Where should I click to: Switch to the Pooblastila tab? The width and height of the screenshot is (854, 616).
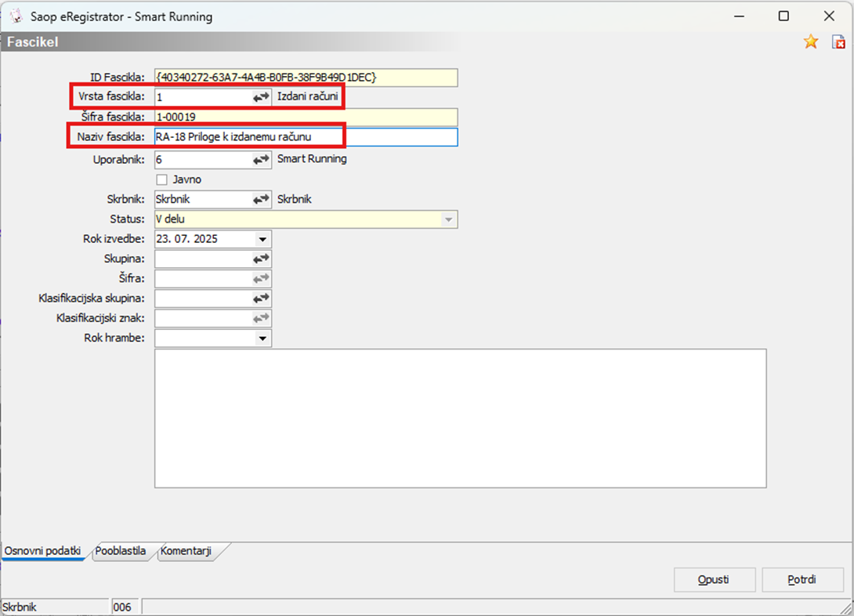[121, 551]
